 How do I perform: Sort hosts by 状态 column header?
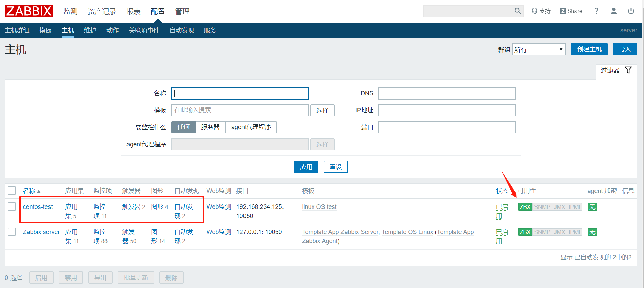(x=502, y=191)
